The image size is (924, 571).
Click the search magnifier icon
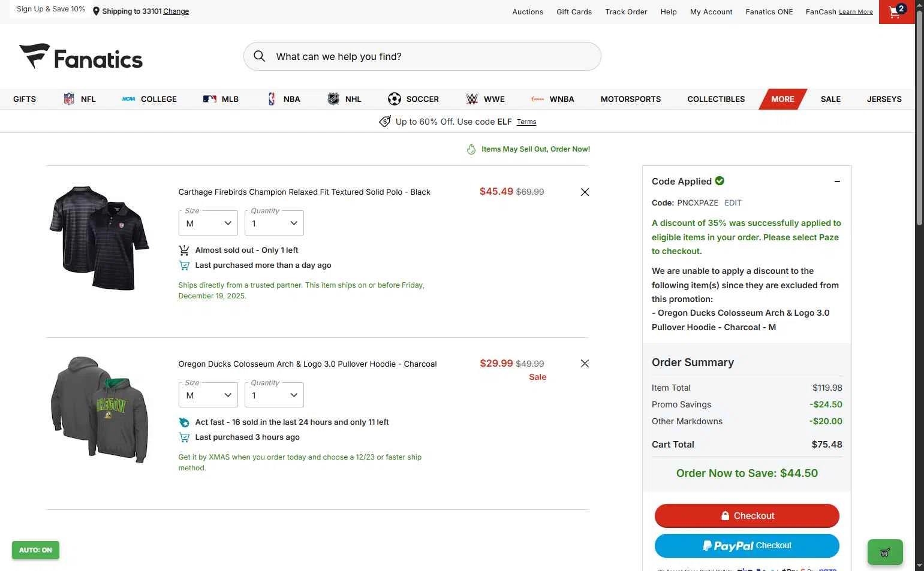pyautogui.click(x=259, y=56)
